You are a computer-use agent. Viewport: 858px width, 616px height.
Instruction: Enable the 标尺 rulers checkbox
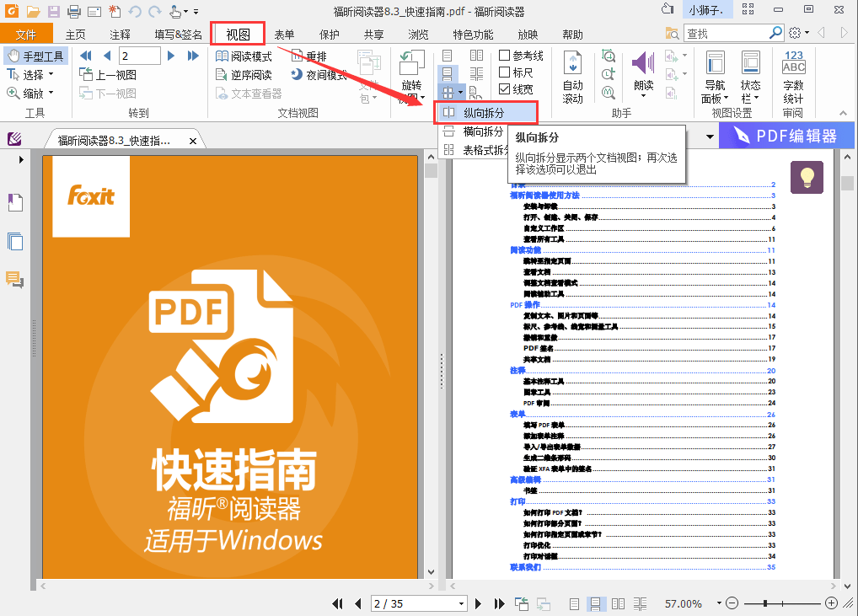pos(505,72)
